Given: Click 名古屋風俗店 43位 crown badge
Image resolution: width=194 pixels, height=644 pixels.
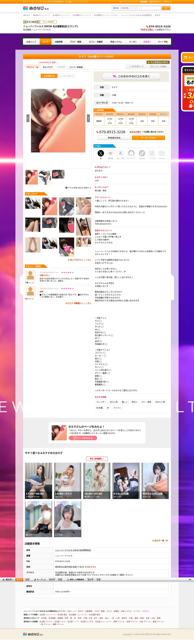Looking at the screenshot, I should [x=158, y=62].
